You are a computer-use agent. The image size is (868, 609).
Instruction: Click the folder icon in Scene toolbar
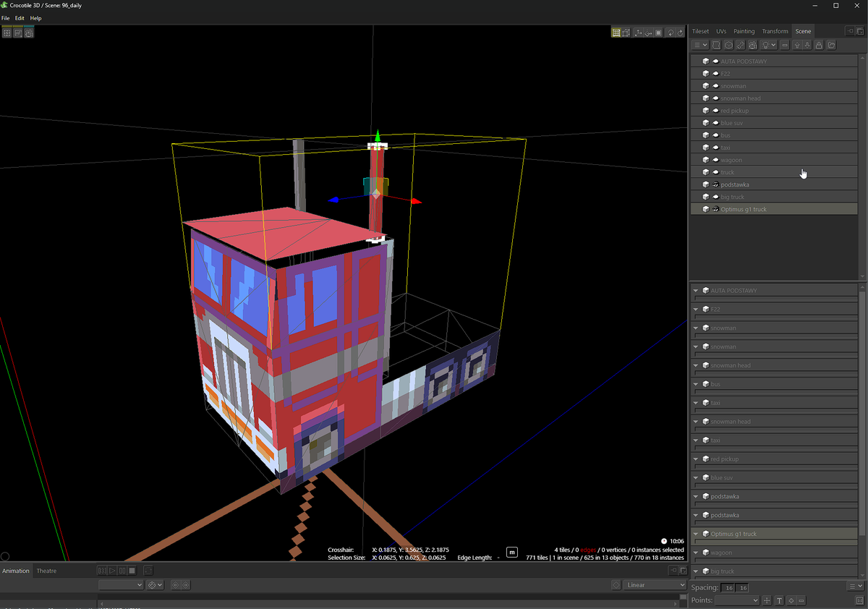coord(831,45)
